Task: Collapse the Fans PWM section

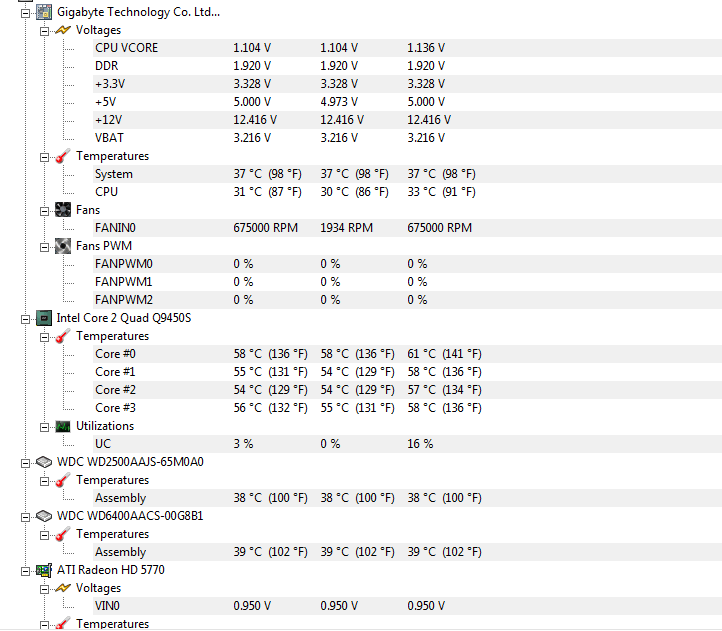Action: 44,246
